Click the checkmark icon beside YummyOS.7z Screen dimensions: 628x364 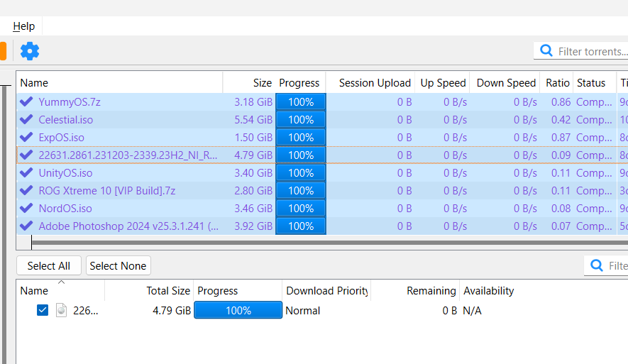click(26, 101)
